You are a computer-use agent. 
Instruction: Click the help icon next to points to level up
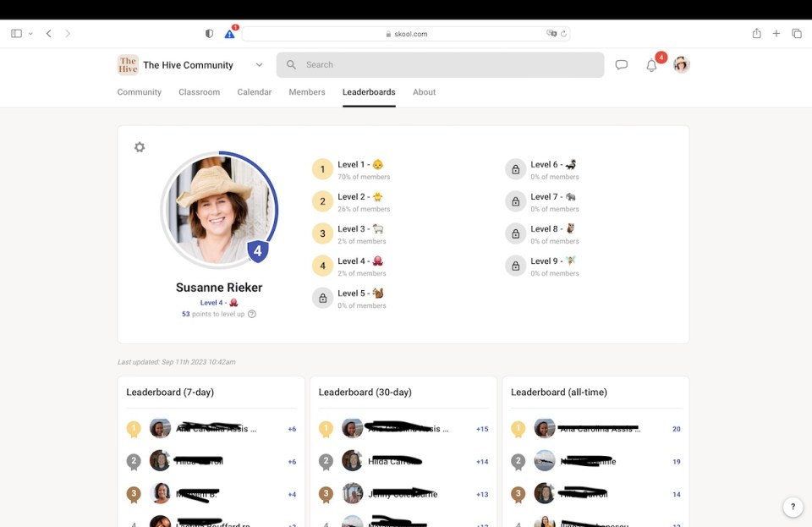pyautogui.click(x=252, y=314)
